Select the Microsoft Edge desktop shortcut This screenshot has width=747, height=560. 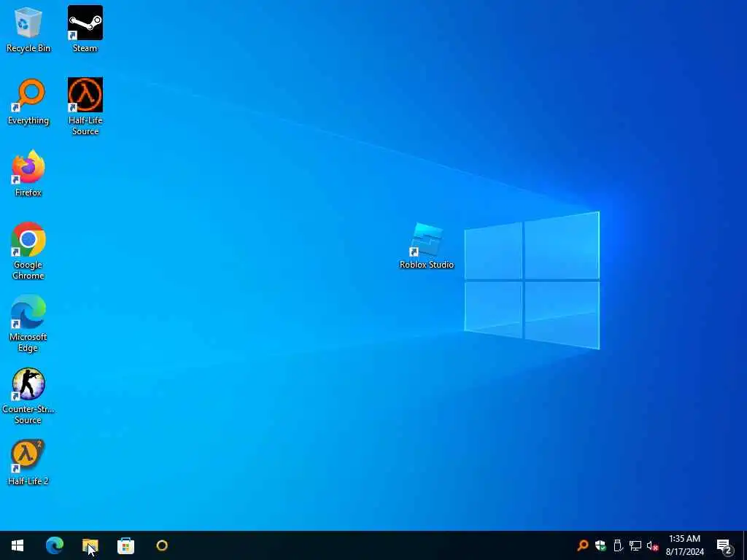point(28,323)
